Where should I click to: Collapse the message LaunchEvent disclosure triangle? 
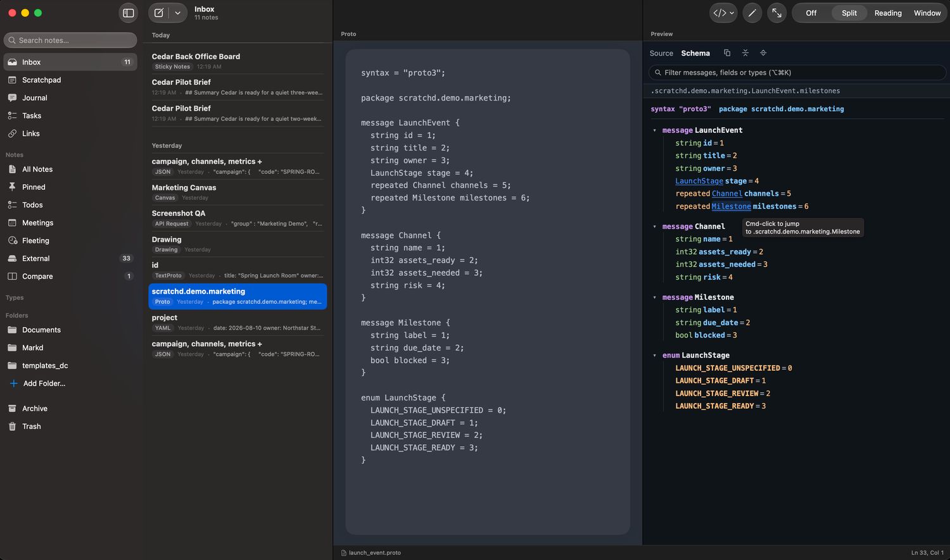tap(655, 130)
